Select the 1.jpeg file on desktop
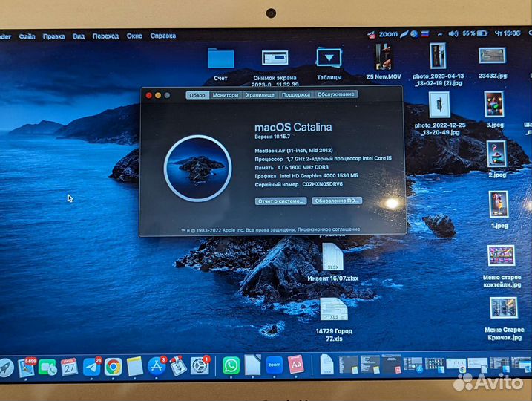The width and height of the screenshot is (532, 401). (499, 210)
